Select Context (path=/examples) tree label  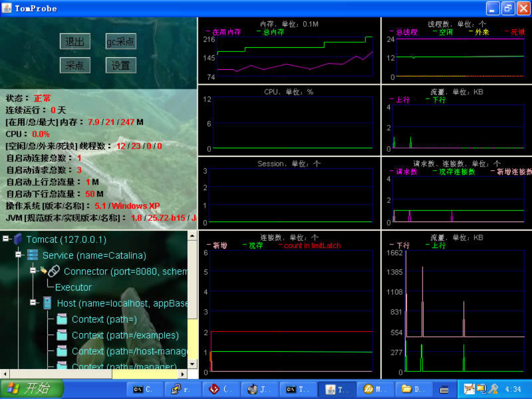(125, 335)
